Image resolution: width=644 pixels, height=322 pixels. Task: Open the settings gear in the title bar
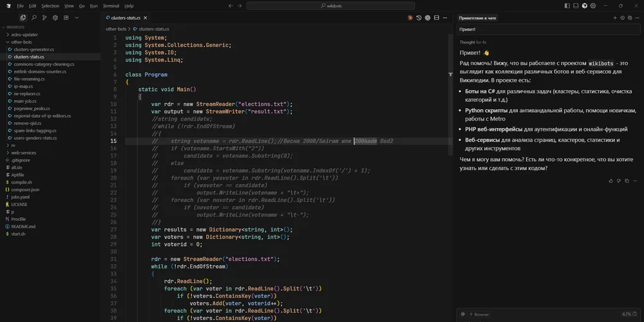point(593,6)
